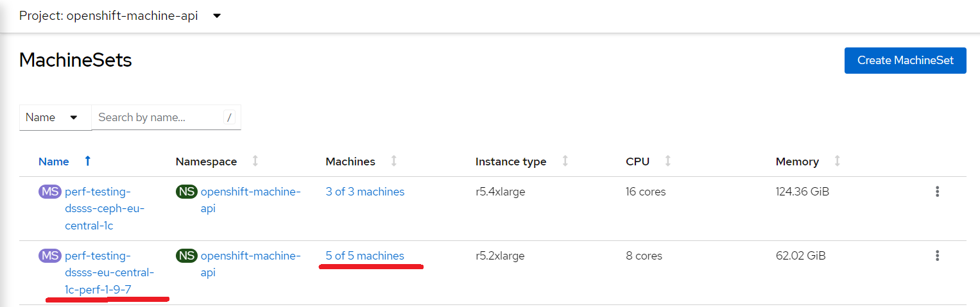The height and width of the screenshot is (307, 980).
Task: Open kebab menu for r5.2xlarge row
Action: click(937, 256)
